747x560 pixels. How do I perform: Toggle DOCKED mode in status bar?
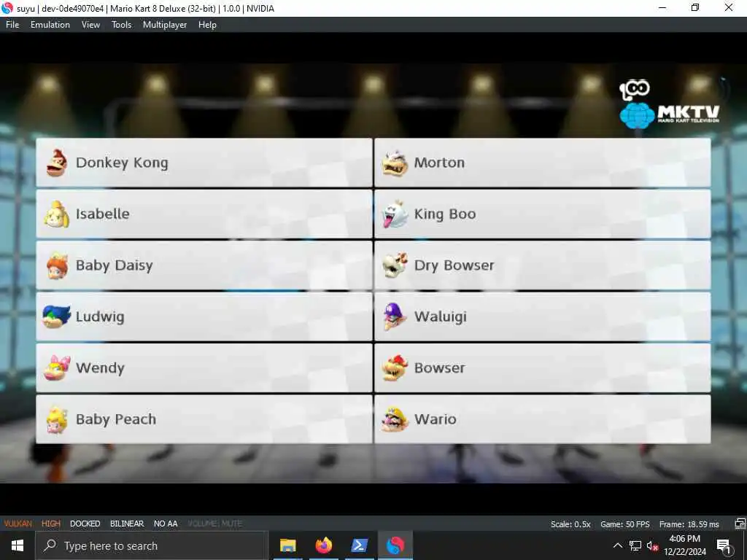tap(85, 524)
